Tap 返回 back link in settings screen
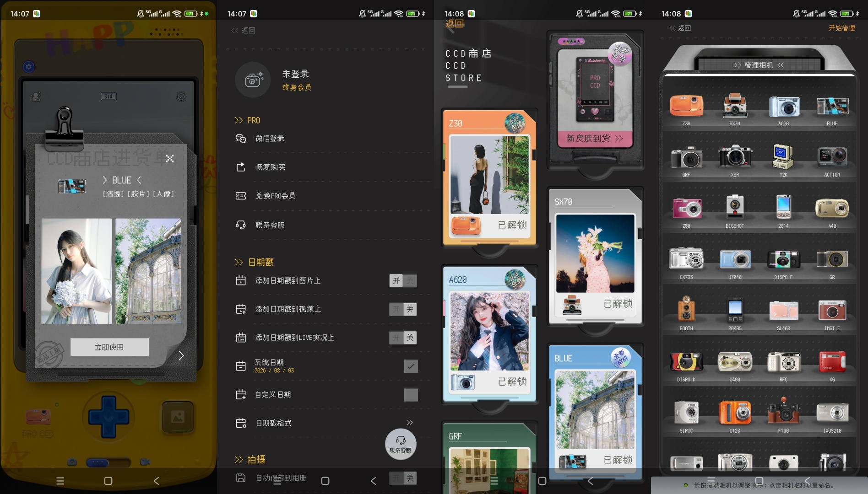 coord(243,30)
